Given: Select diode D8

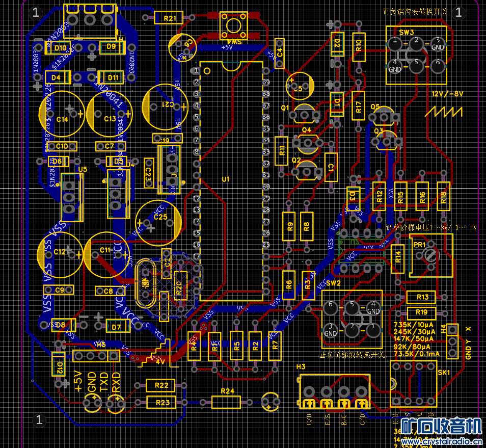Looking at the screenshot, I should click(63, 325).
